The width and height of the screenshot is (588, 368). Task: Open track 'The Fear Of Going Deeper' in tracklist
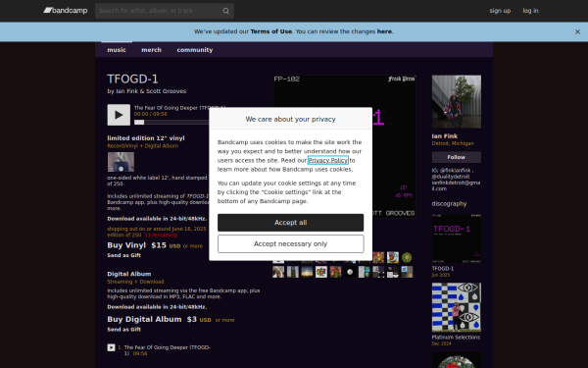pos(167,350)
